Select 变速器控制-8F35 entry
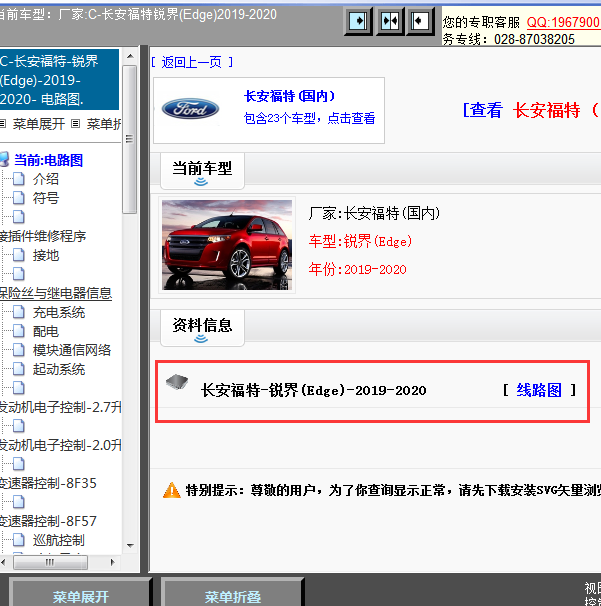 point(48,483)
